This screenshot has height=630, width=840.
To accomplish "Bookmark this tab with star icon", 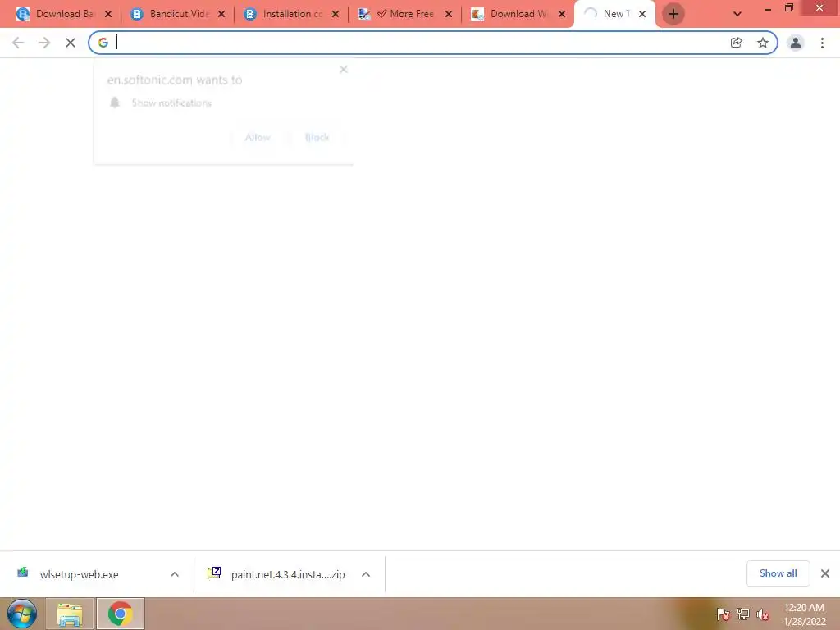I will 763,43.
